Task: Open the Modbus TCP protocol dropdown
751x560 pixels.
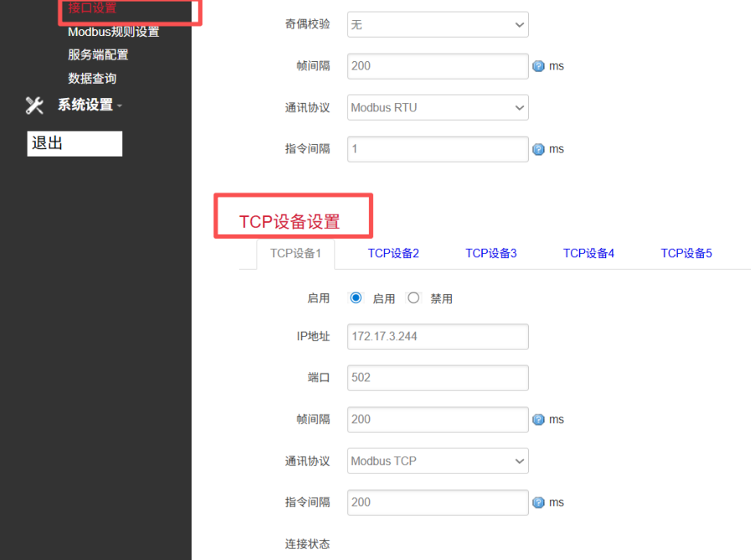Action: point(437,460)
